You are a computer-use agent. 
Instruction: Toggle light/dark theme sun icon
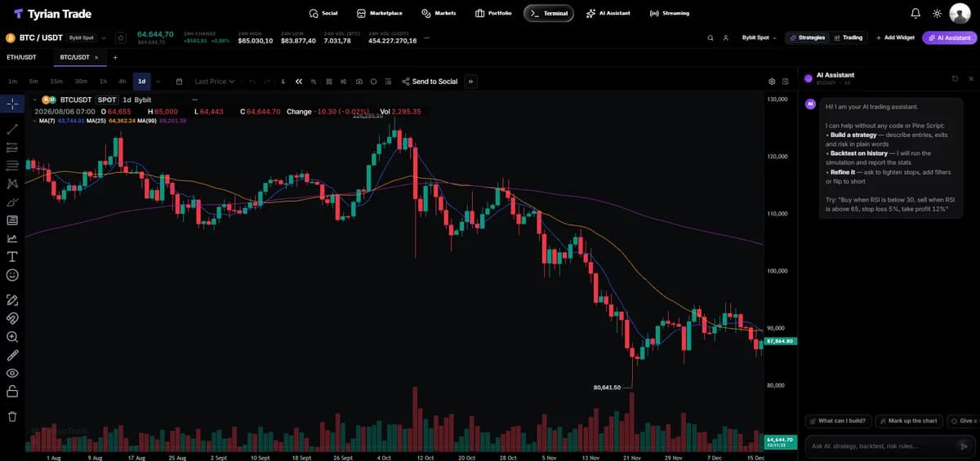point(937,13)
